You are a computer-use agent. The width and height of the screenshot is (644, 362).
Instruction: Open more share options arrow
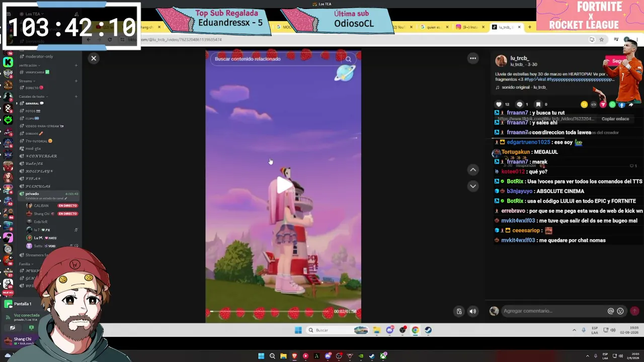[x=631, y=105]
